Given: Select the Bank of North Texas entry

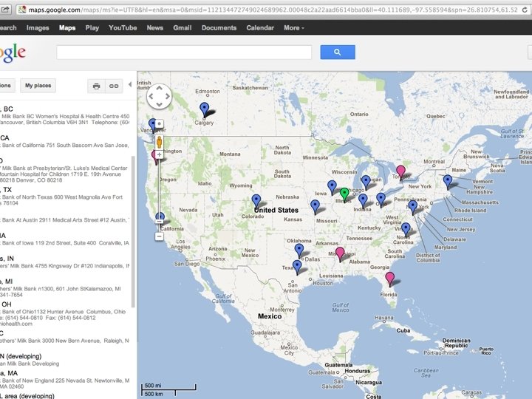Looking at the screenshot, I should tap(64, 197).
